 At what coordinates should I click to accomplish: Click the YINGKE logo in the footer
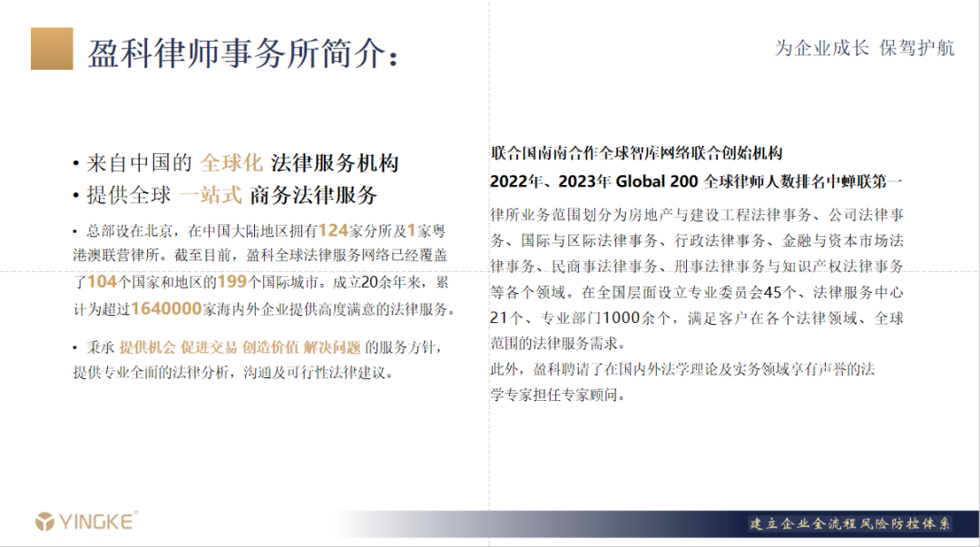click(x=86, y=522)
